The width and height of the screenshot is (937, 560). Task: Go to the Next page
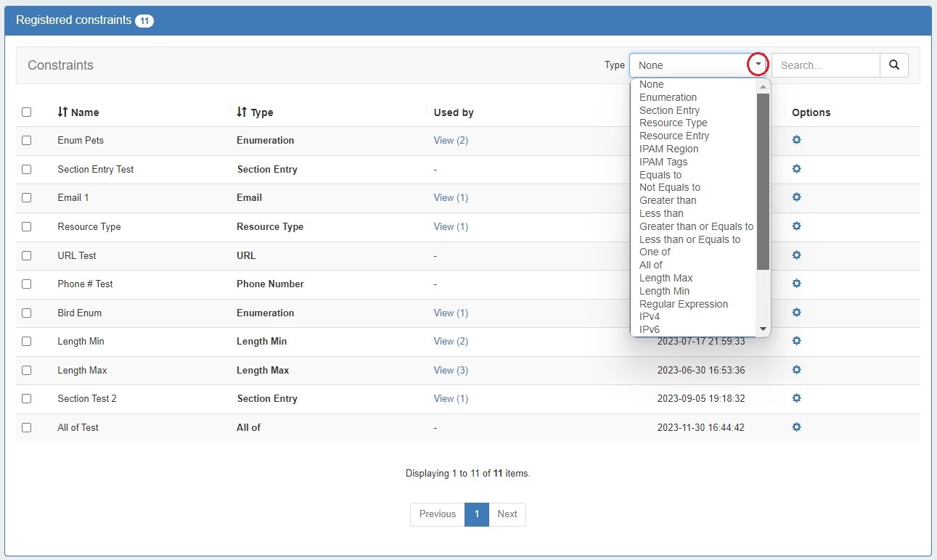507,514
